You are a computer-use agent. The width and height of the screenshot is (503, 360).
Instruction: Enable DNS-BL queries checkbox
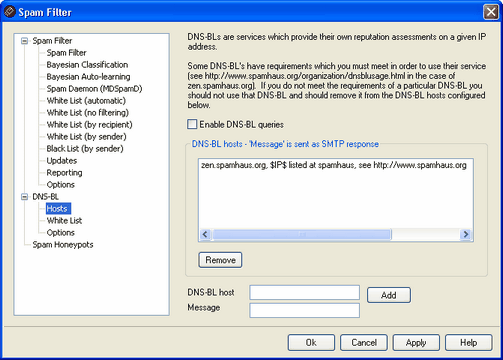click(192, 124)
